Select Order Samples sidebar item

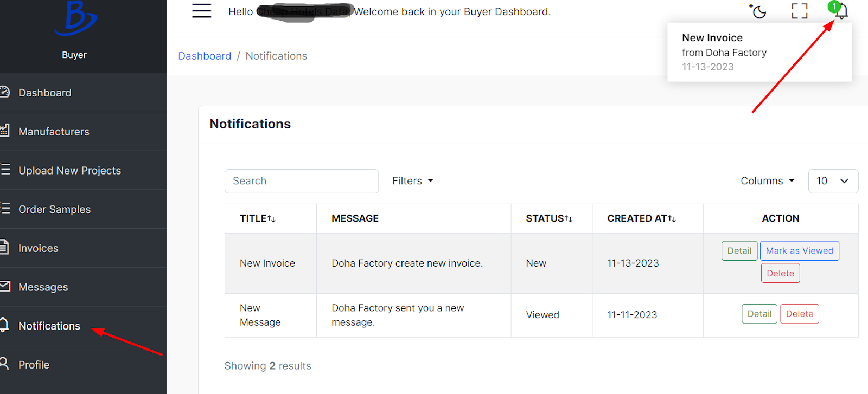click(x=54, y=209)
